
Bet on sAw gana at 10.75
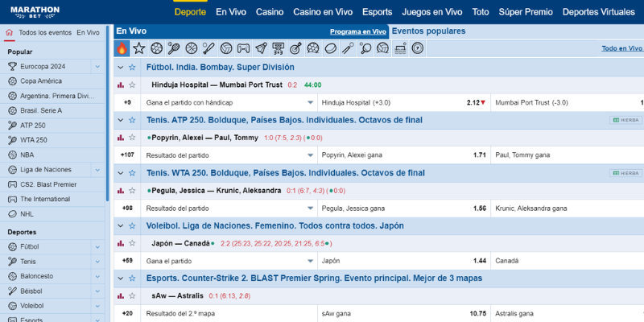[x=404, y=313]
